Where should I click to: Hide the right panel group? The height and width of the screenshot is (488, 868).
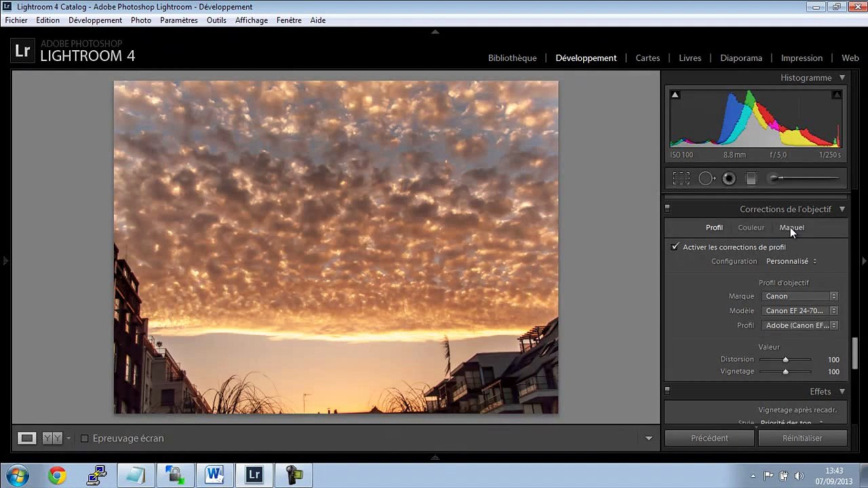coord(863,260)
